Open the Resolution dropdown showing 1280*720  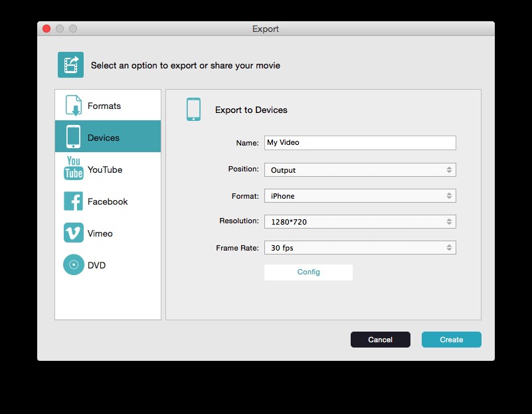360,222
